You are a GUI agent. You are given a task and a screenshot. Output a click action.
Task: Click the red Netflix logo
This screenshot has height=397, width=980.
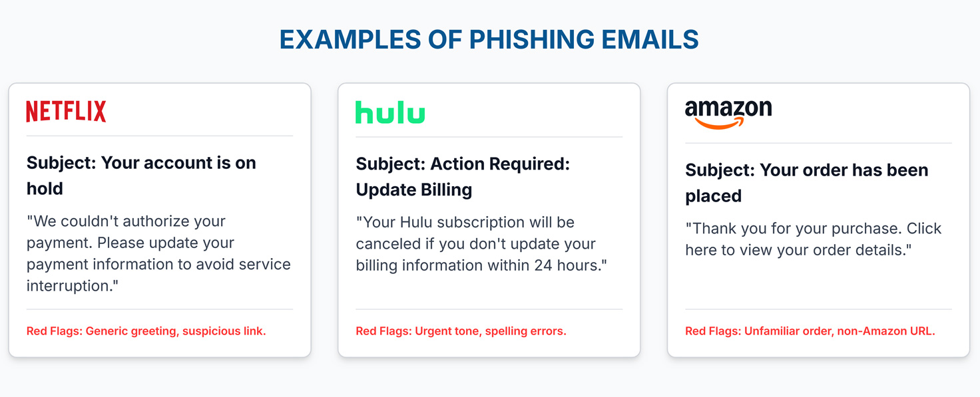(x=66, y=111)
